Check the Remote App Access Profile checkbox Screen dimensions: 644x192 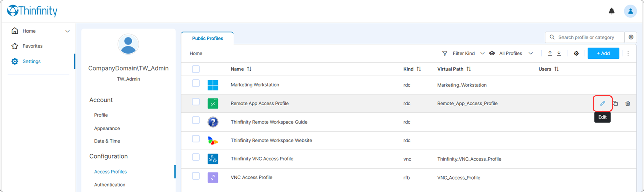point(196,101)
